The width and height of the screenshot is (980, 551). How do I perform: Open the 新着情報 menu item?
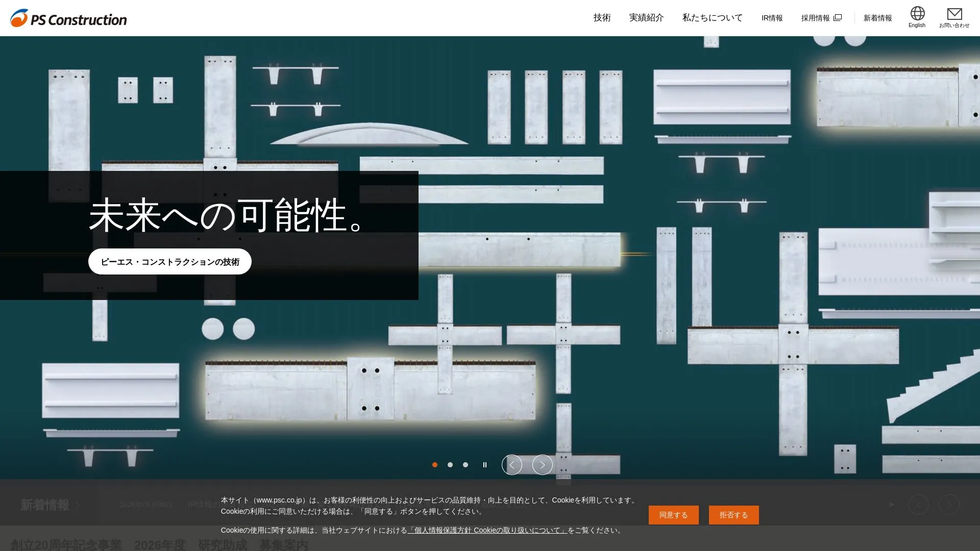(x=877, y=18)
